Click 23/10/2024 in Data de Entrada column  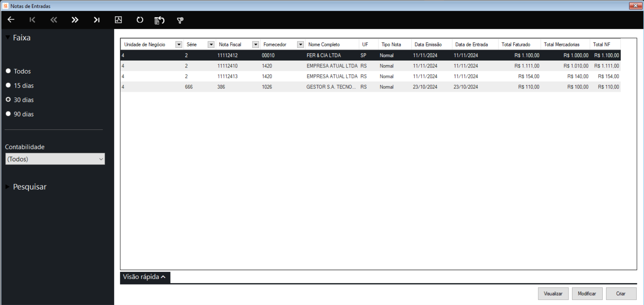click(x=475, y=87)
